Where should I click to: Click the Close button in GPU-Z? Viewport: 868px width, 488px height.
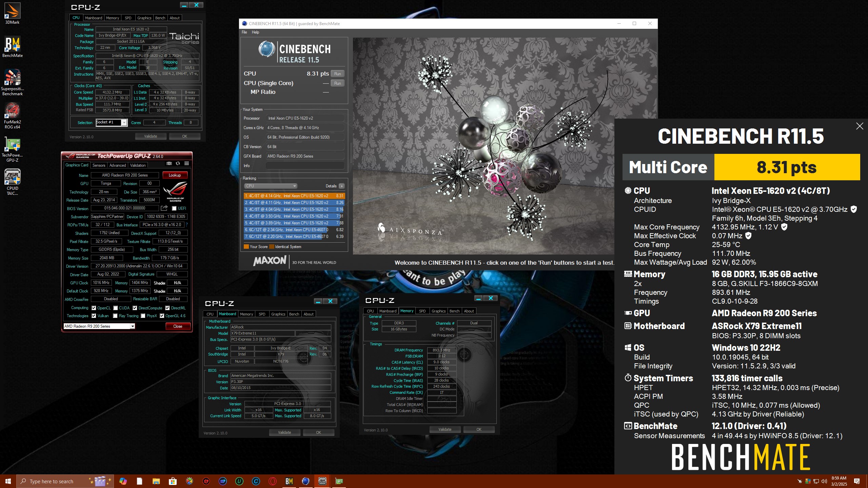point(178,326)
